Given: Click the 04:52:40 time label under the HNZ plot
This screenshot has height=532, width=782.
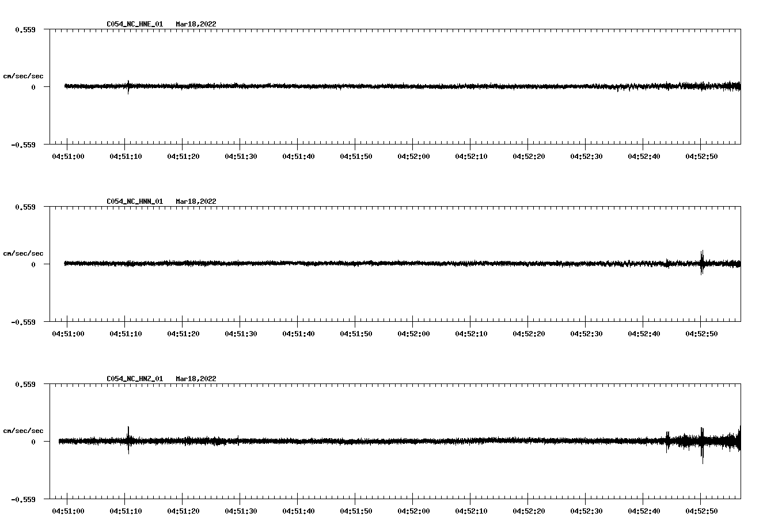Looking at the screenshot, I should pyautogui.click(x=644, y=511).
